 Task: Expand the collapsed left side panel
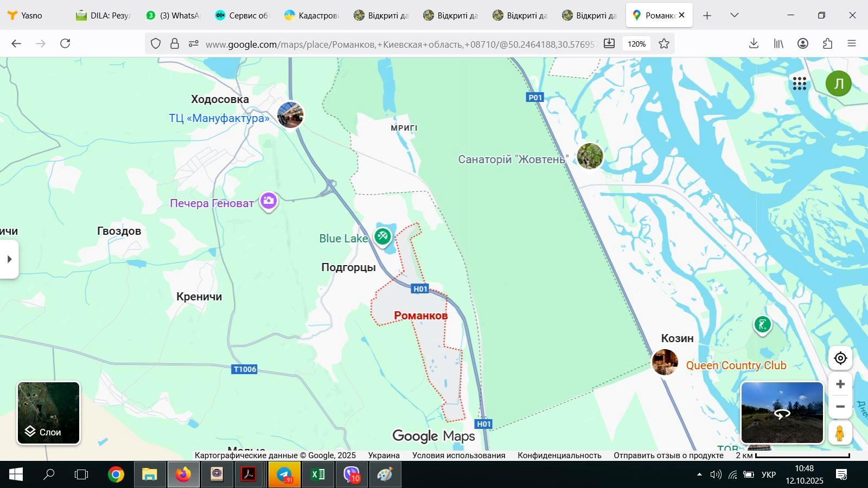9,259
